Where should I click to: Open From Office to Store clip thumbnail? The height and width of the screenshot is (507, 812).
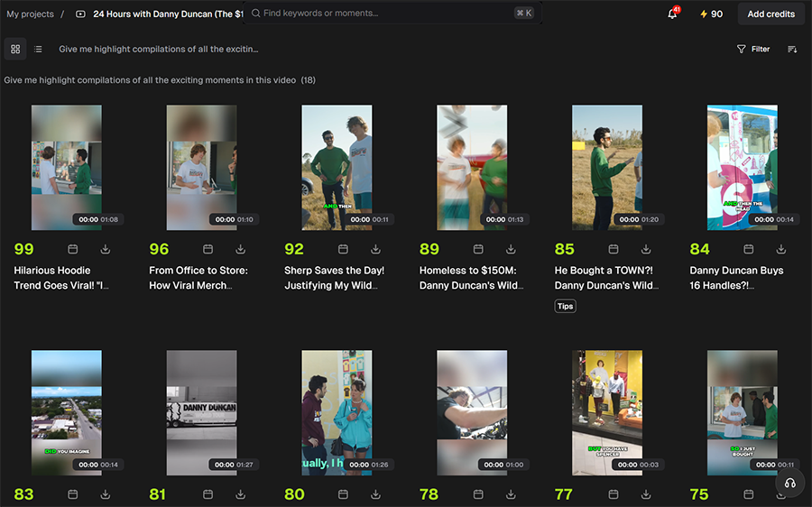click(201, 167)
